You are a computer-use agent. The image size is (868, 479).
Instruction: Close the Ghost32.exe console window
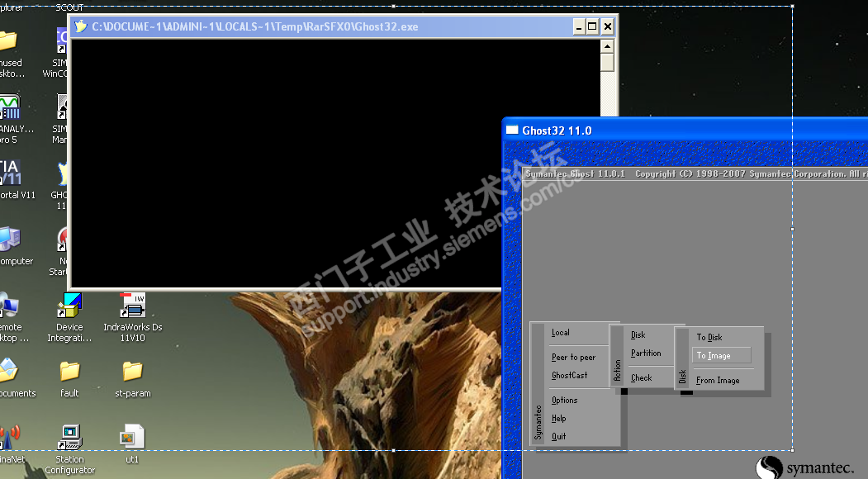(607, 26)
